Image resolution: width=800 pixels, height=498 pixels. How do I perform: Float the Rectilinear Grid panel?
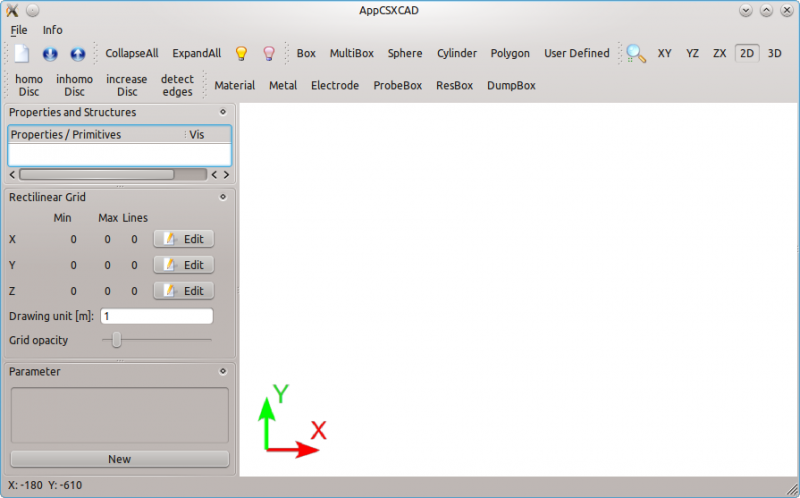[x=223, y=197]
